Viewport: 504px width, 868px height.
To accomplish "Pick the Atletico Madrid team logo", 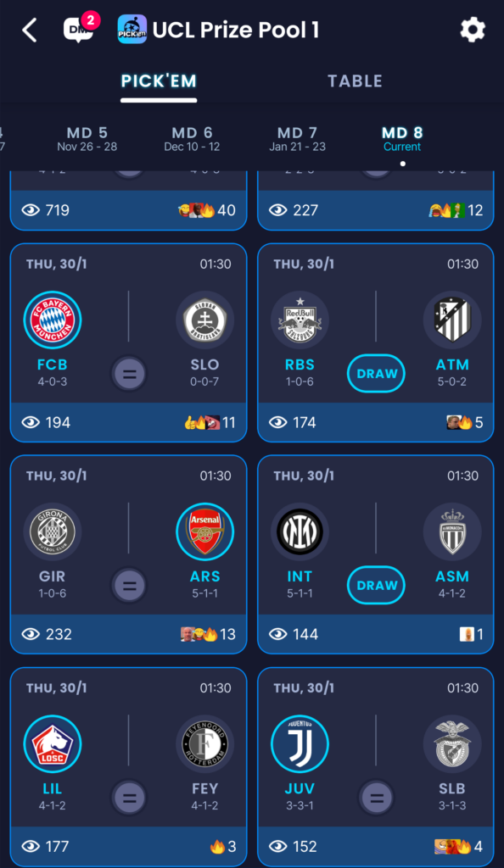I will point(452,320).
